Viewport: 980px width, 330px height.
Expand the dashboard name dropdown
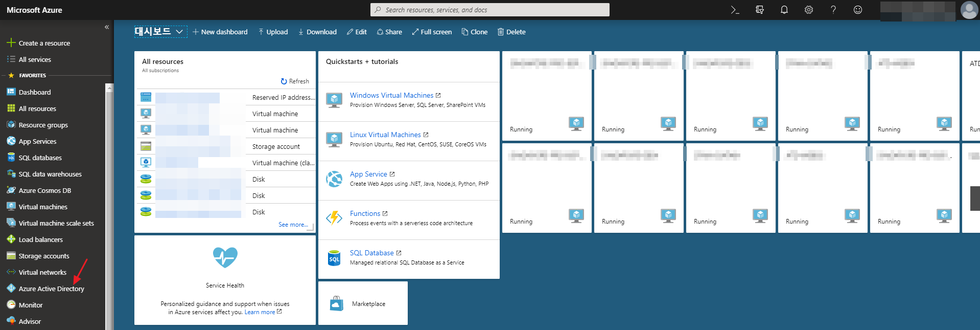click(179, 32)
